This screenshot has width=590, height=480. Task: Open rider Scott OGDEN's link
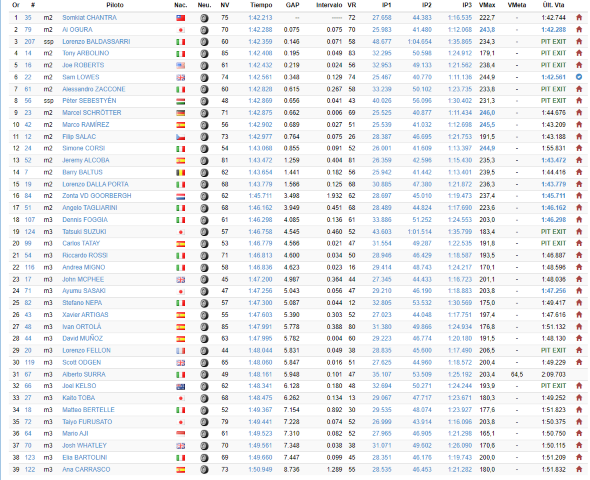[82, 363]
